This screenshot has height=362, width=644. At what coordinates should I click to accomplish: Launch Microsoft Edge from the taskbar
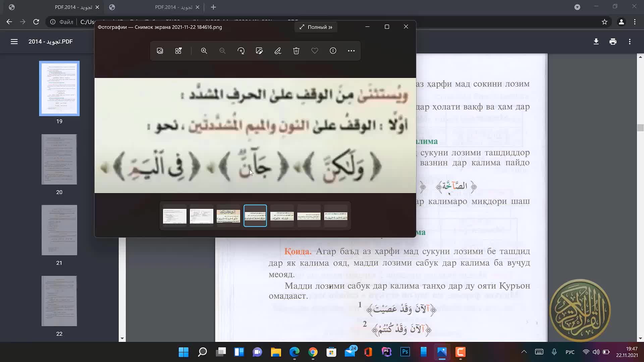pos(294,352)
